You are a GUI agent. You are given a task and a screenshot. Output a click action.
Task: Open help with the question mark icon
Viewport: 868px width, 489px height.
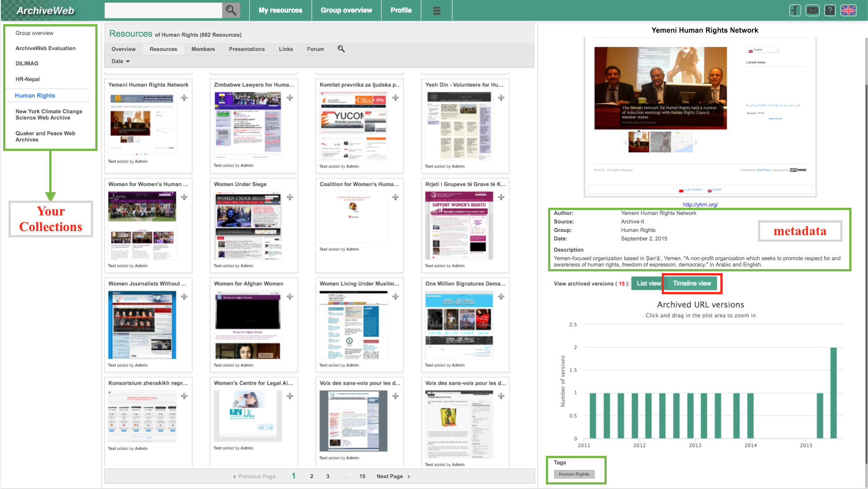pos(830,10)
